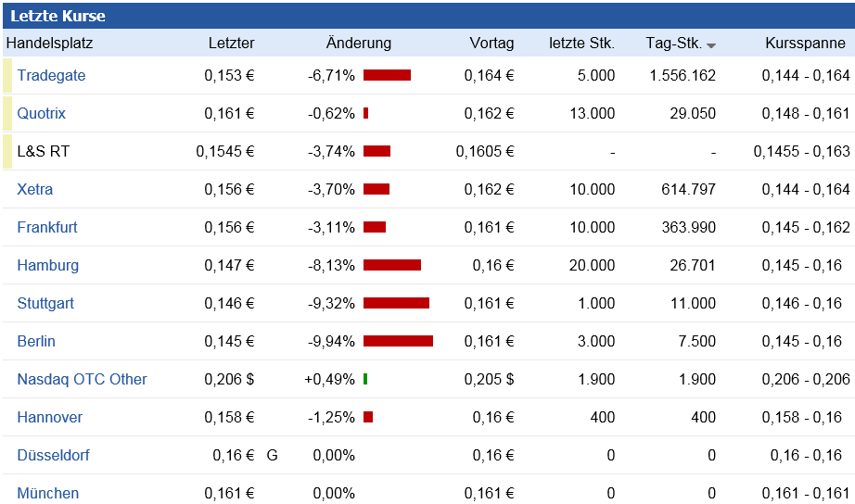This screenshot has height=504, width=855.
Task: Open the Tradegate exchange link
Action: (x=51, y=75)
